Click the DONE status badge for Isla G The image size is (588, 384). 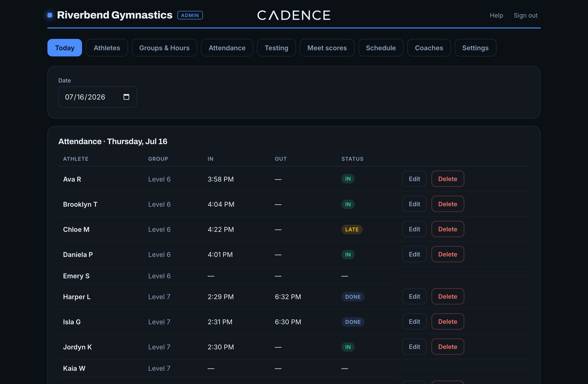353,322
